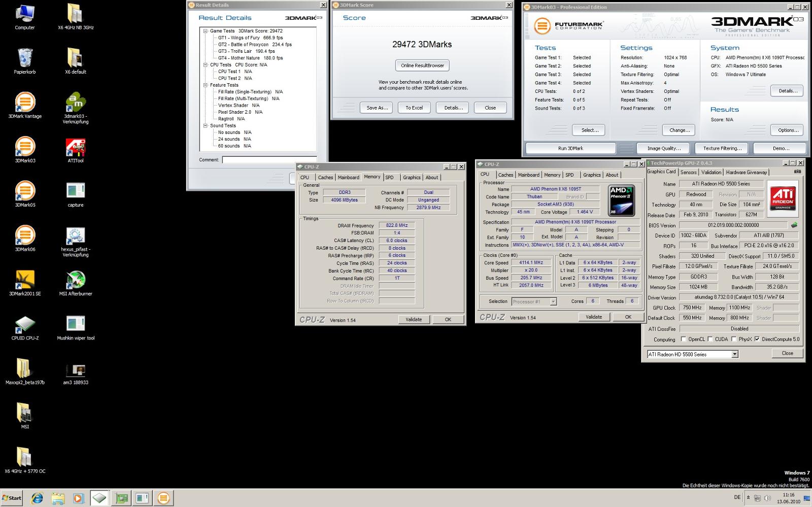Viewport: 812px width, 507px height.
Task: Open Windows Media Player from taskbar
Action: [x=78, y=498]
